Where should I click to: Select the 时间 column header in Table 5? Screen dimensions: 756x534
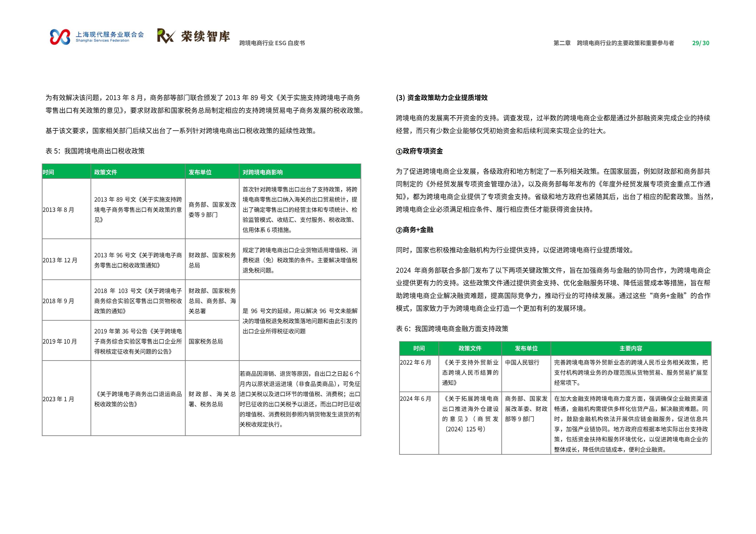click(67, 172)
